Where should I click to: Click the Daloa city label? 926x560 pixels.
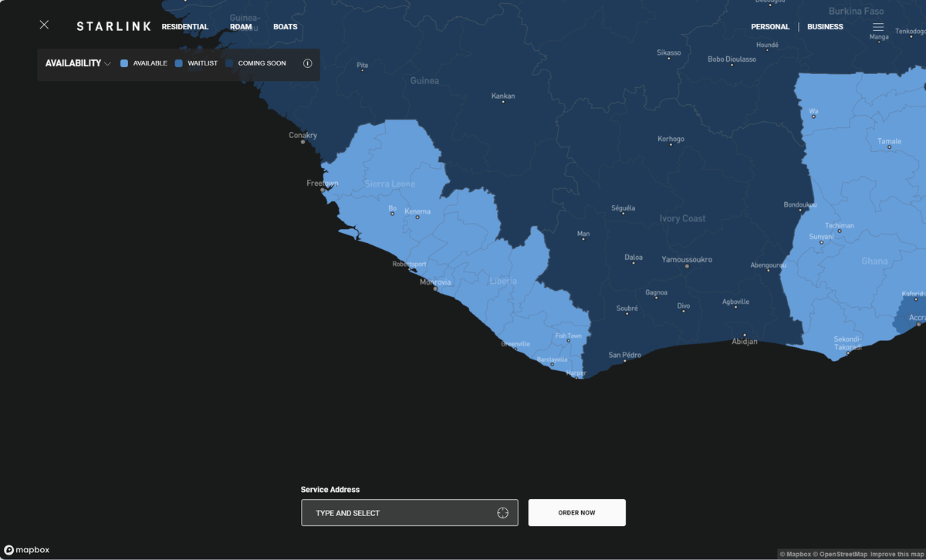[x=634, y=258]
